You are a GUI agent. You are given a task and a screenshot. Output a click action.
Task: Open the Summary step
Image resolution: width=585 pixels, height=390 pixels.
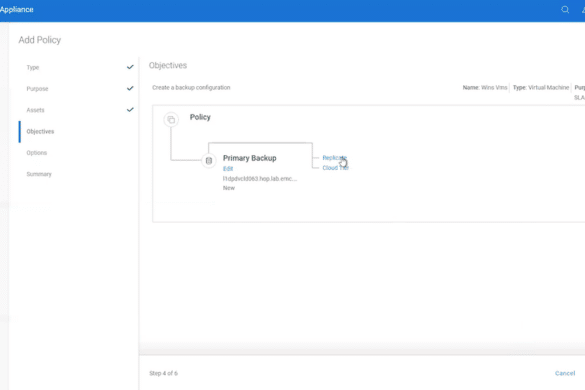pyautogui.click(x=39, y=174)
